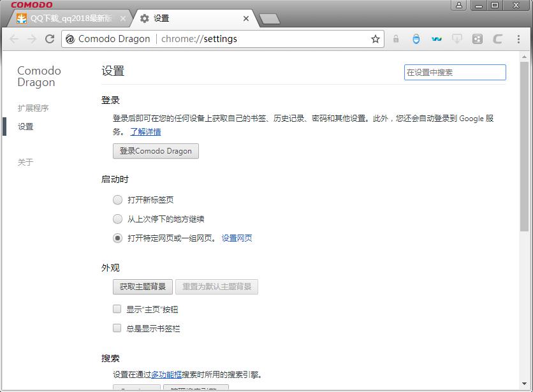Open the 了解详情 link
The image size is (533, 392).
click(145, 131)
